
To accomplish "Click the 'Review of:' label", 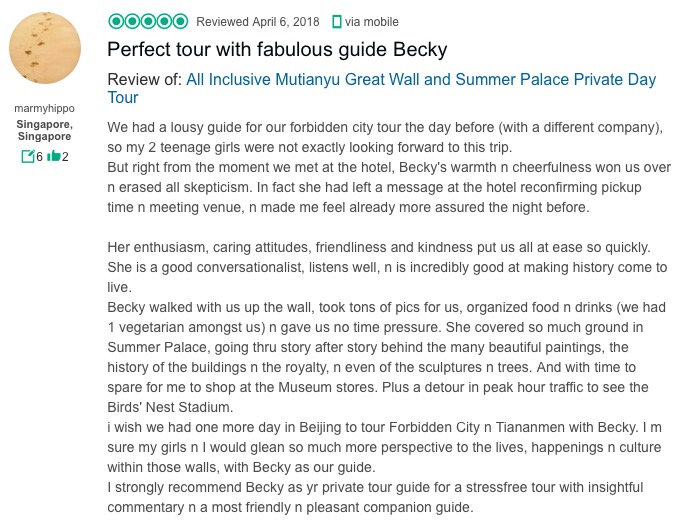I will coord(144,79).
